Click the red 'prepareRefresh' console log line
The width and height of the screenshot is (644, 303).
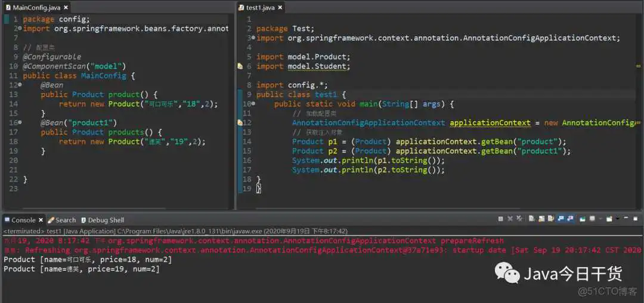(253, 240)
